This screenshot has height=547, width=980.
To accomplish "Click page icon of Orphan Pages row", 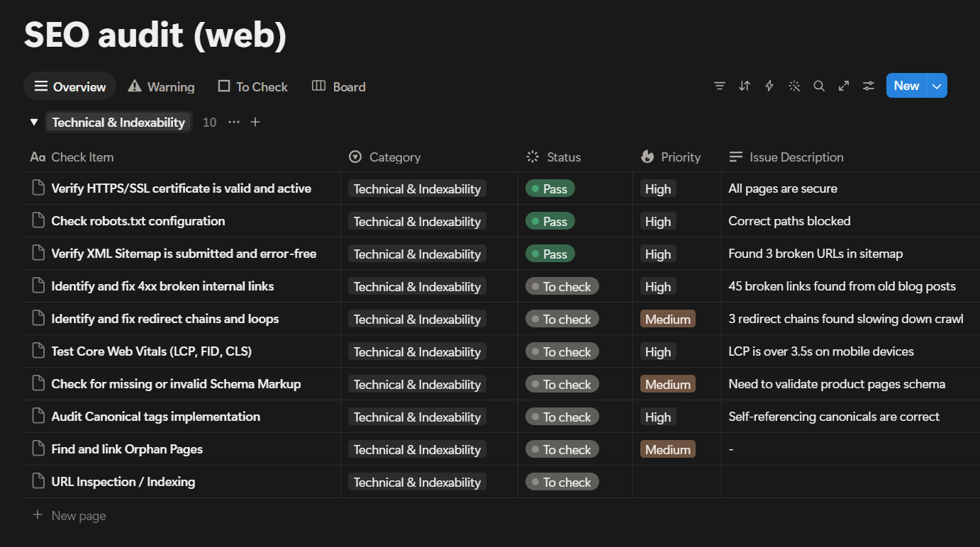I will (38, 449).
